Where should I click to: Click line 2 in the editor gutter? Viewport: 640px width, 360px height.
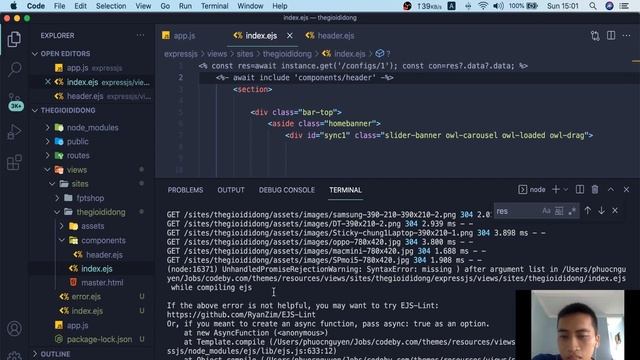(x=180, y=78)
